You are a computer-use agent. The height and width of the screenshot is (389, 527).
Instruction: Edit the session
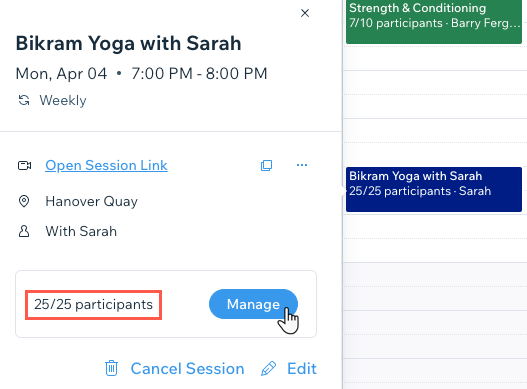[x=302, y=368]
